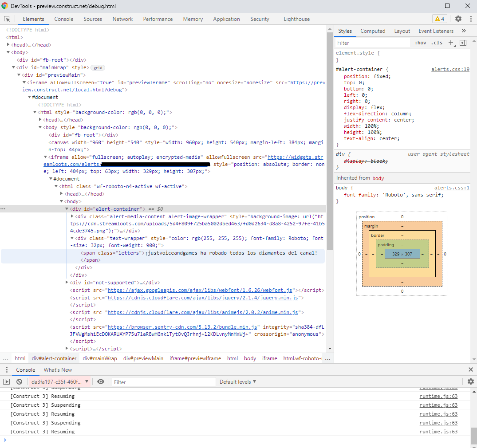Open alerts.css:19 source link
This screenshot has height=448, width=477.
click(x=450, y=69)
